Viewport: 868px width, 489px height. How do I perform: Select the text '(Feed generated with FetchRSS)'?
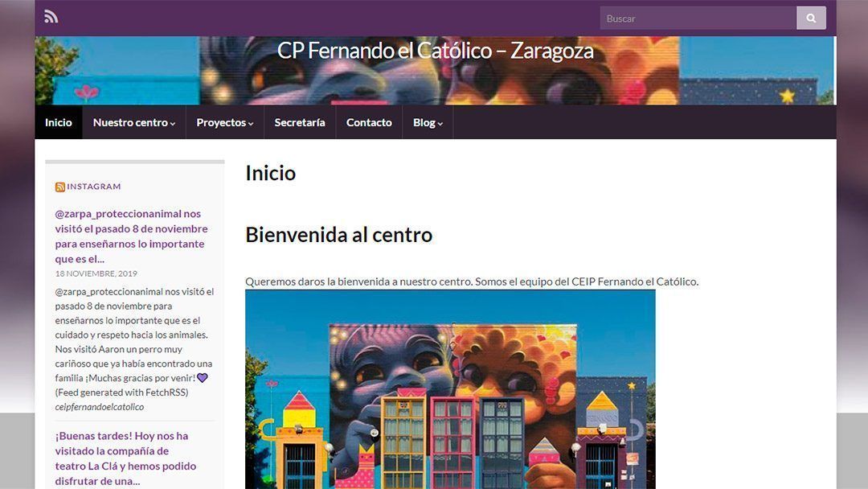click(x=122, y=392)
